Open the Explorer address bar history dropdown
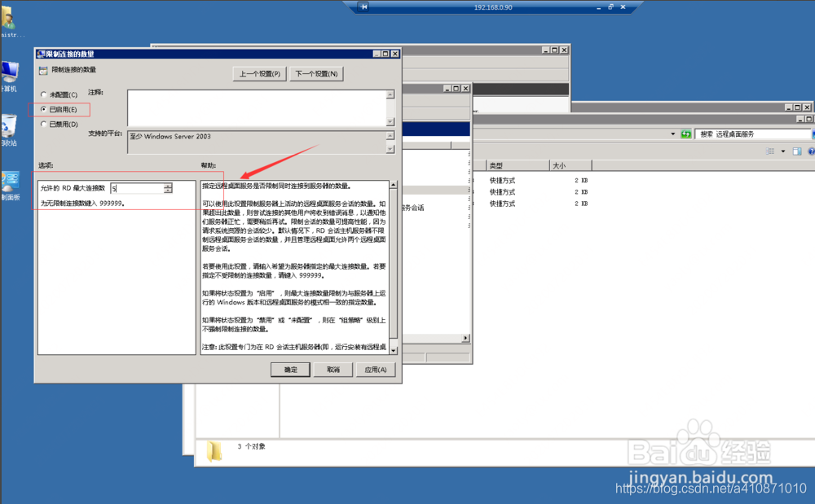Image resolution: width=815 pixels, height=504 pixels. click(673, 134)
